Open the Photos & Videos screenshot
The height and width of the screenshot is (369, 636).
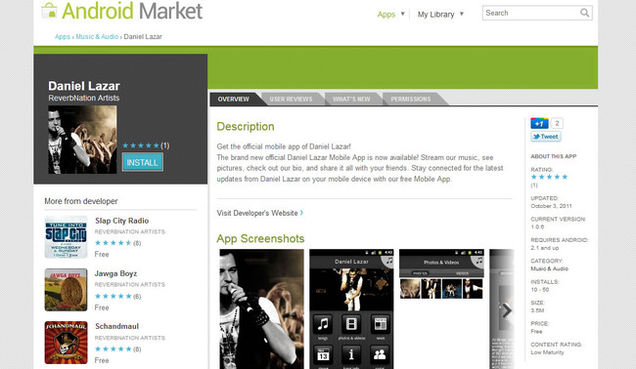pos(441,275)
